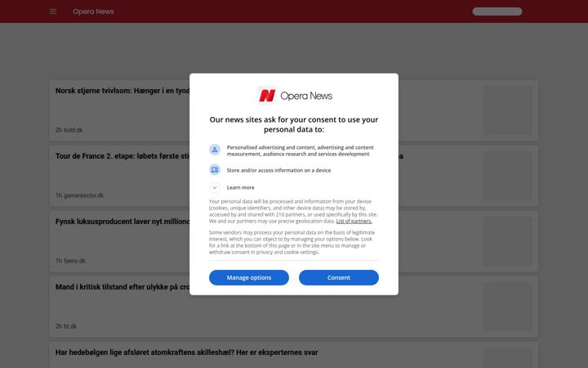Click the 1h gamereactor.dk source label
588x368 pixels.
click(x=79, y=195)
